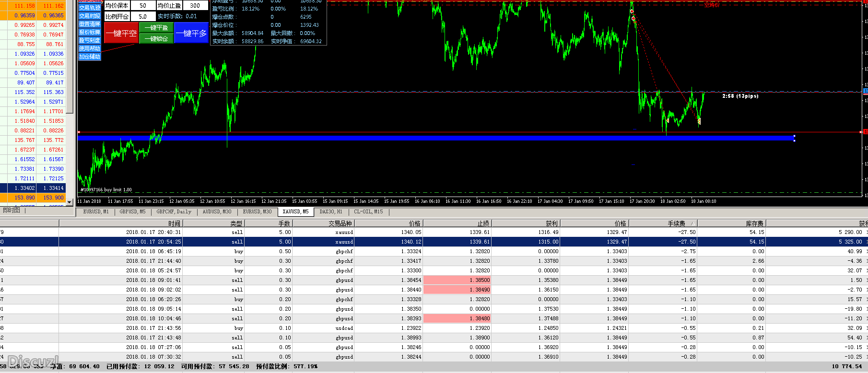Image resolution: width=868 pixels, height=373 pixels.
Task: Click profit value 5 325.00 in orders table
Action: pyautogui.click(x=850, y=242)
